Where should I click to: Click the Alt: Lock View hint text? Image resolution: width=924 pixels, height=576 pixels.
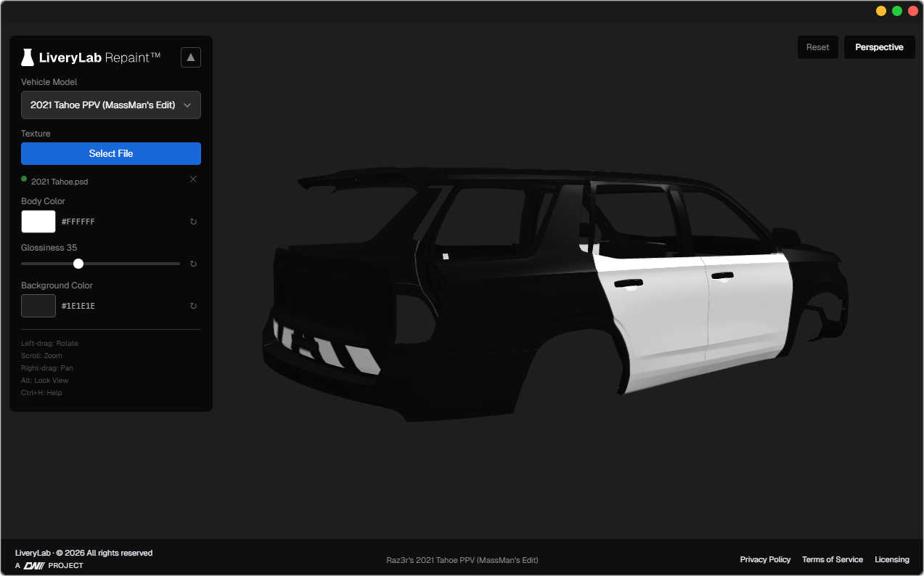pyautogui.click(x=45, y=381)
